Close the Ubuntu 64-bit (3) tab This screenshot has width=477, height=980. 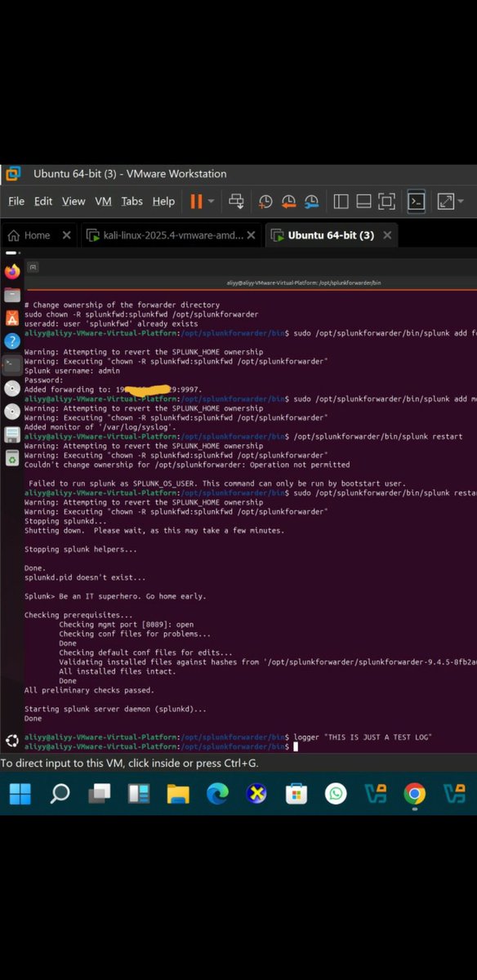(387, 235)
